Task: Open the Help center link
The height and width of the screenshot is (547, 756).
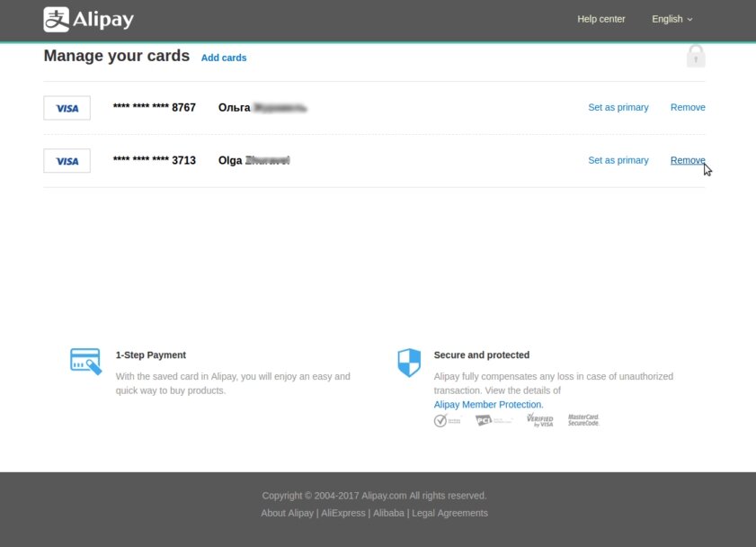Action: pyautogui.click(x=600, y=19)
